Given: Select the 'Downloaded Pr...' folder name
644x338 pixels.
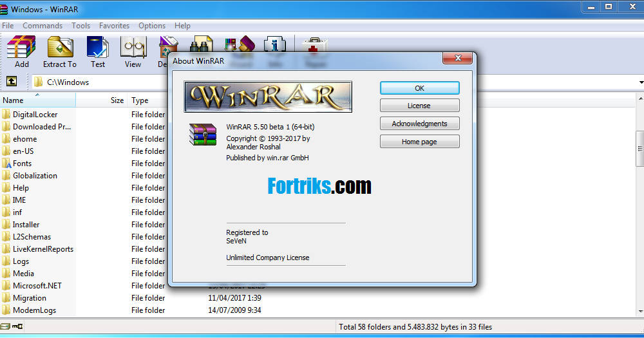Looking at the screenshot, I should click(x=42, y=126).
